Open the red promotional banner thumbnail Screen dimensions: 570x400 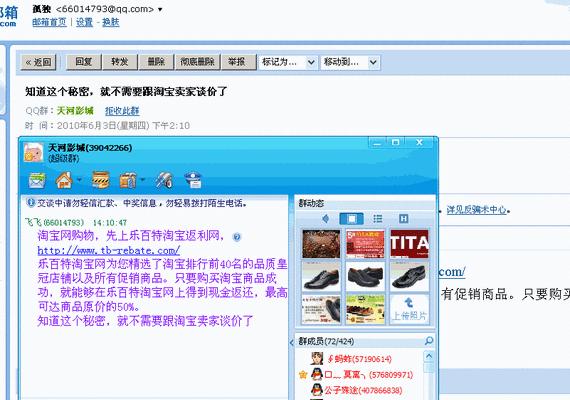pos(365,244)
